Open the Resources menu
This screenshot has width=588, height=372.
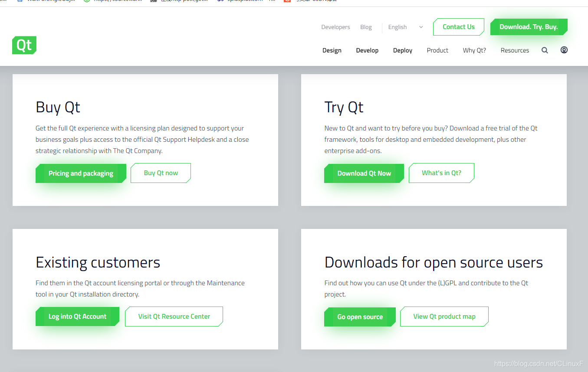pos(515,50)
